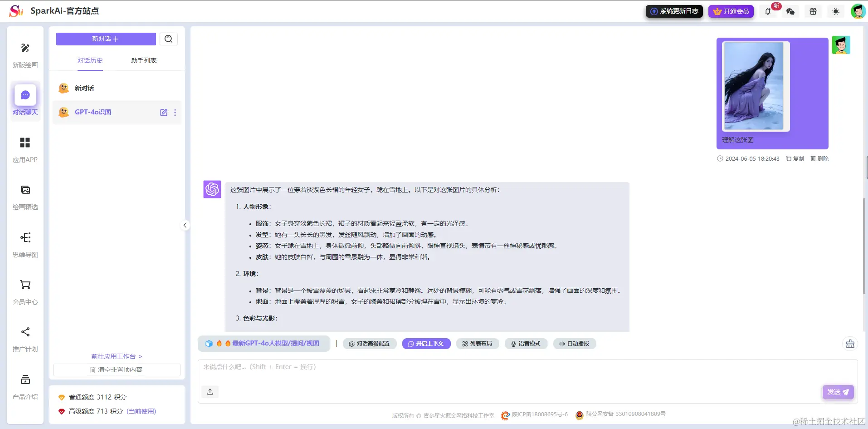The height and width of the screenshot is (429, 868).
Task: Open the 思维导图 panel from the sidebar
Action: point(25,243)
